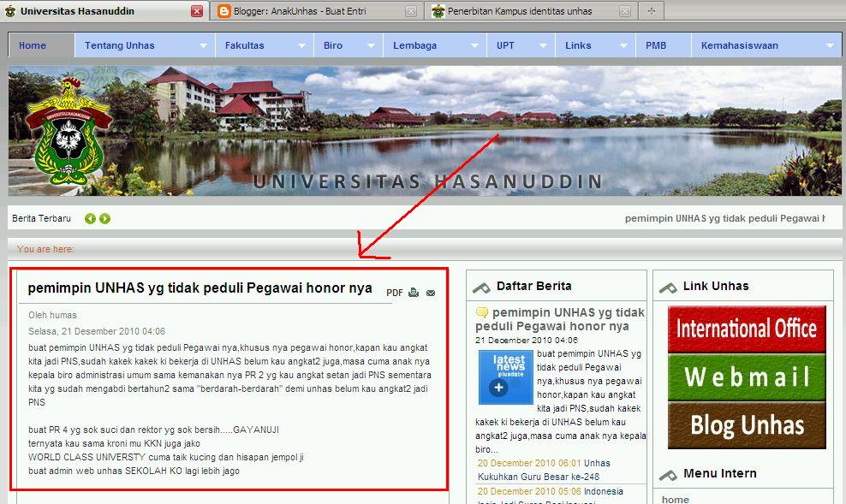Viewport: 846px width, 504px height.
Task: Expand the Tentang Unhas dropdown arrow
Action: (x=204, y=46)
